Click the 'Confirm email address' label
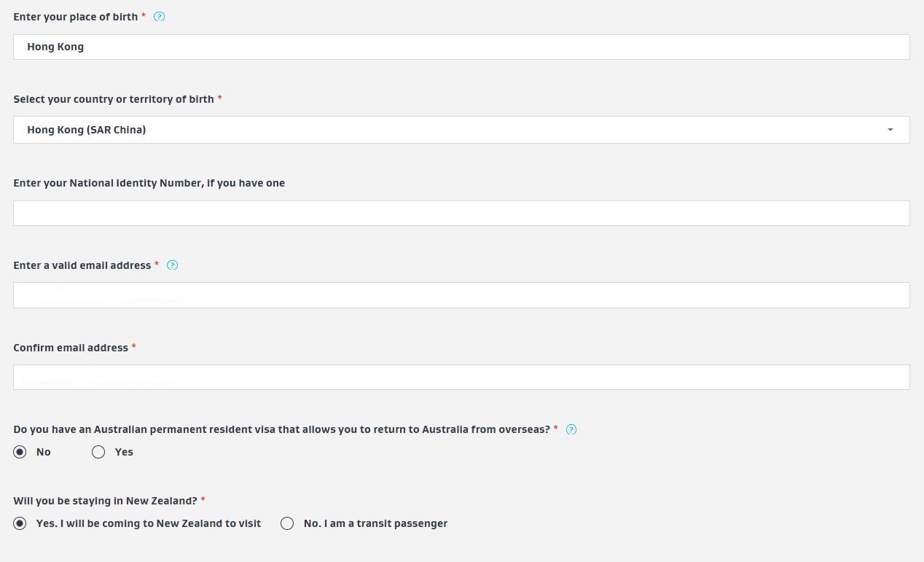This screenshot has height=562, width=924. click(x=71, y=348)
